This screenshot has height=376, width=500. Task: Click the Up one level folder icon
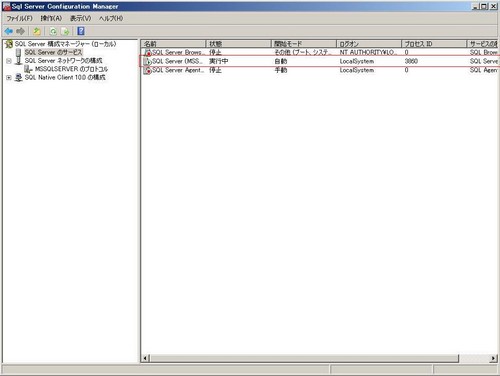point(37,31)
